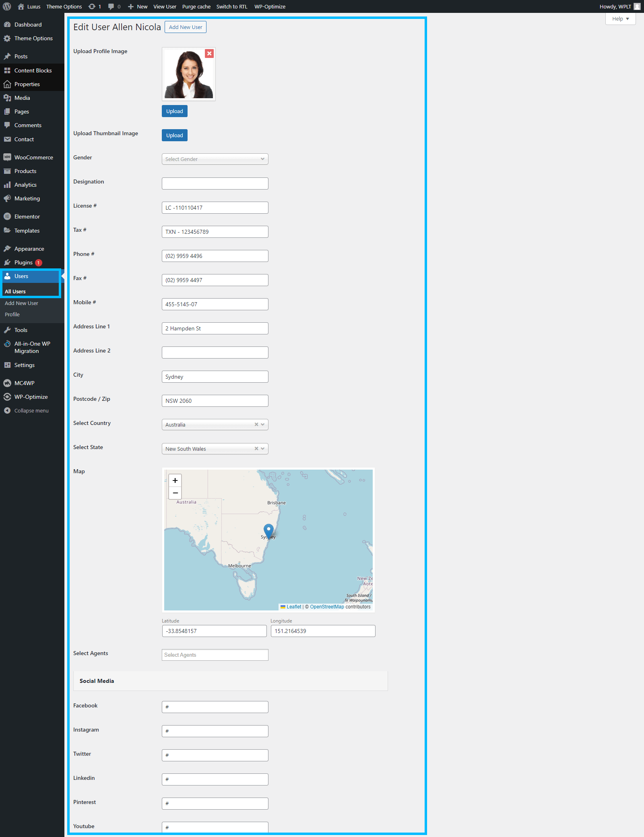
Task: Click the Designation text field
Action: click(x=215, y=183)
